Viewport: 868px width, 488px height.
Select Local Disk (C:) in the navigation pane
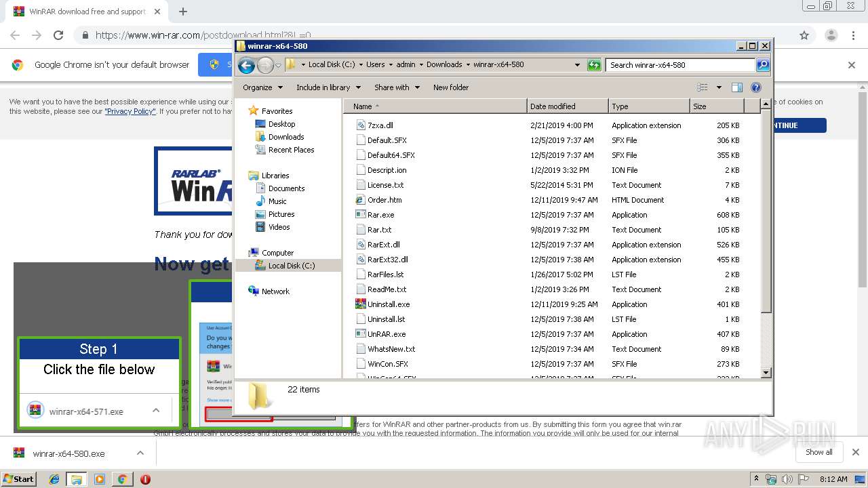click(x=291, y=266)
